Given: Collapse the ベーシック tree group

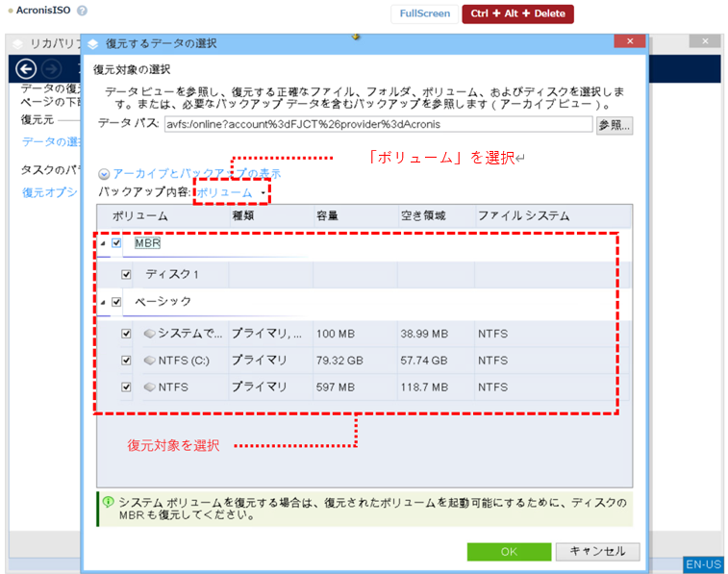Looking at the screenshot, I should (x=102, y=302).
